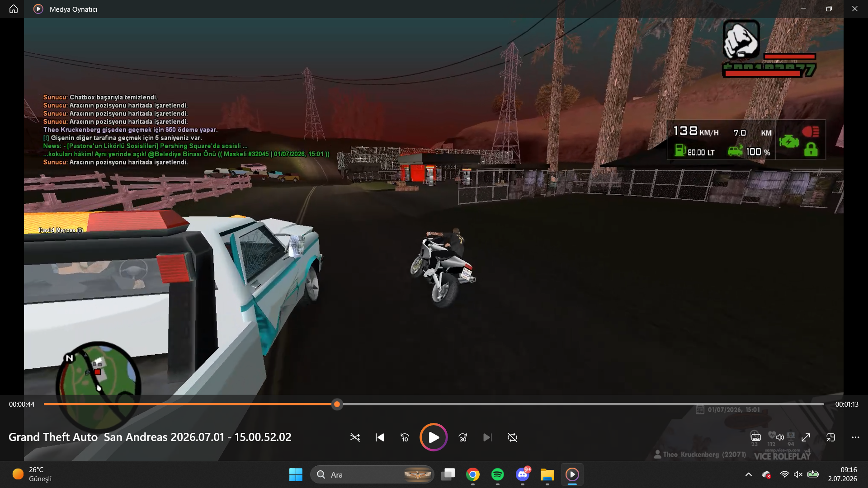
Task: Skip forward 30 seconds
Action: tap(463, 437)
